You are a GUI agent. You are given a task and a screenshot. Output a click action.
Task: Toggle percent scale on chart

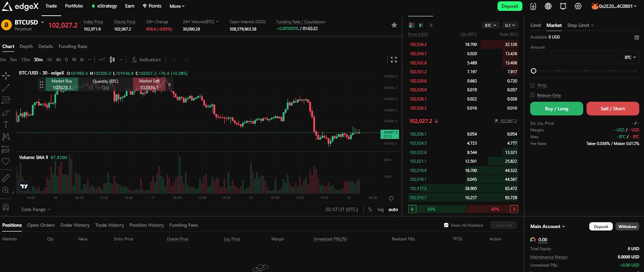point(370,210)
